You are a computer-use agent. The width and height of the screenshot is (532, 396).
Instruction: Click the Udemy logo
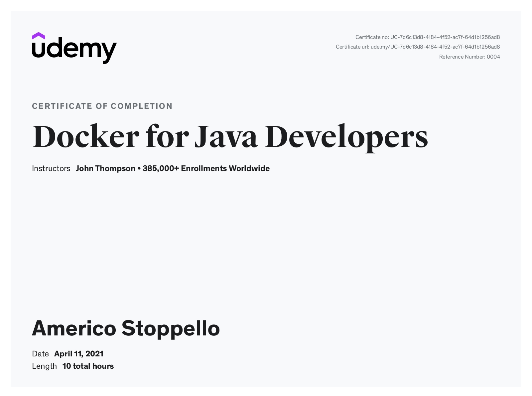74,48
